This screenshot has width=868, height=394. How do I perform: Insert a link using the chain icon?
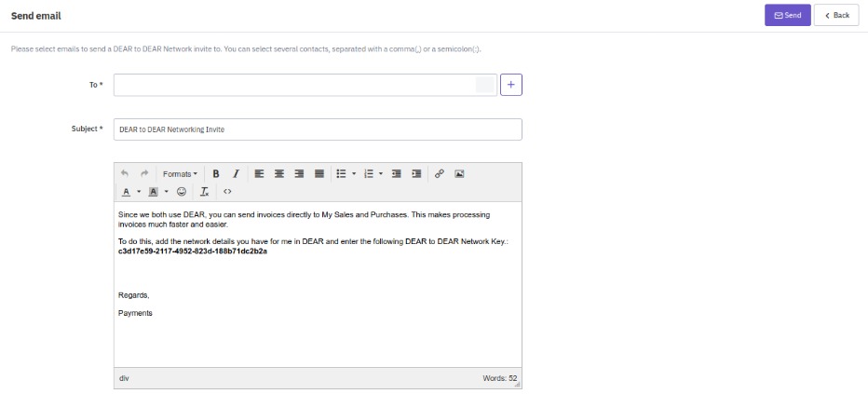(x=440, y=174)
